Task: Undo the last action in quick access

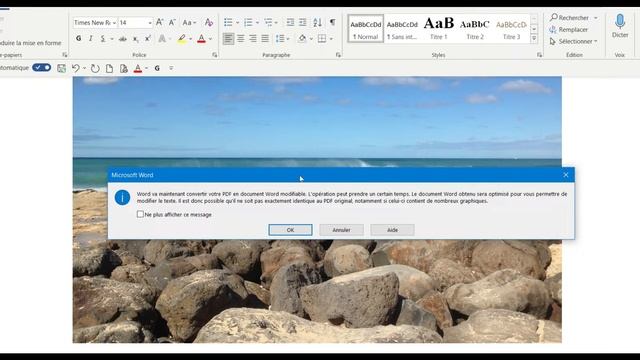Action: pyautogui.click(x=76, y=68)
